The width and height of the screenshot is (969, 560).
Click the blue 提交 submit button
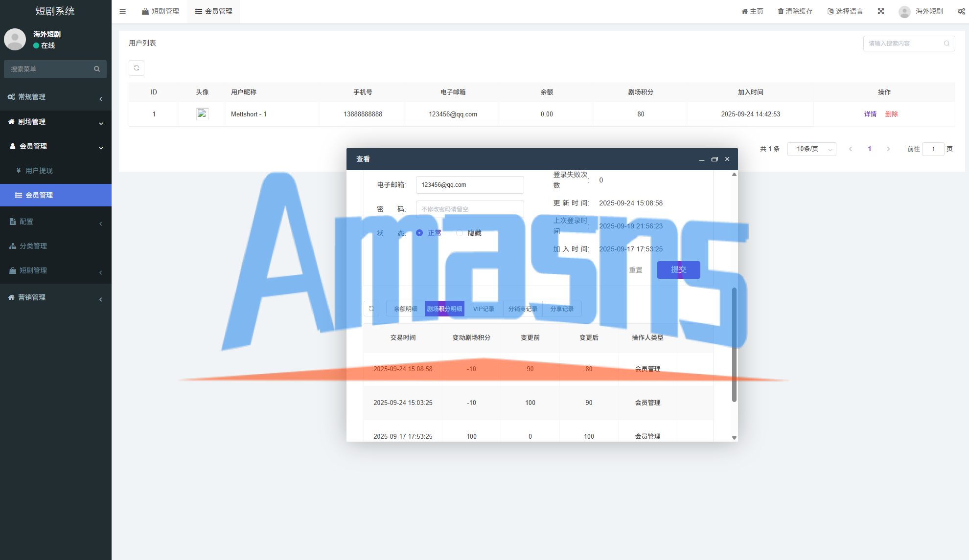tap(678, 269)
